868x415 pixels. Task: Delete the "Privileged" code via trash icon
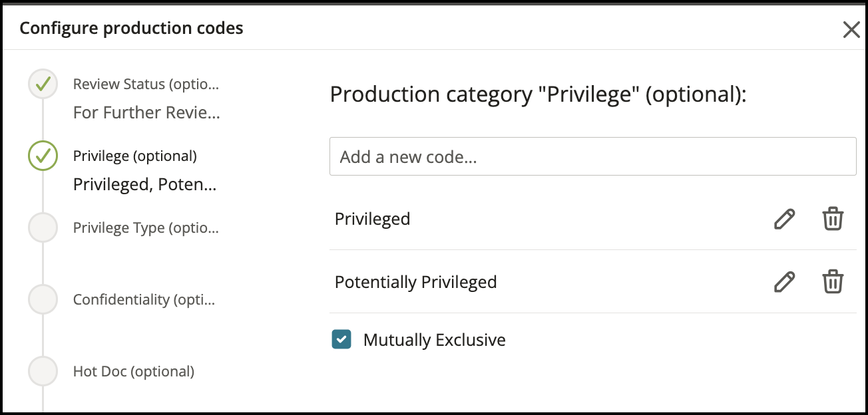click(833, 218)
